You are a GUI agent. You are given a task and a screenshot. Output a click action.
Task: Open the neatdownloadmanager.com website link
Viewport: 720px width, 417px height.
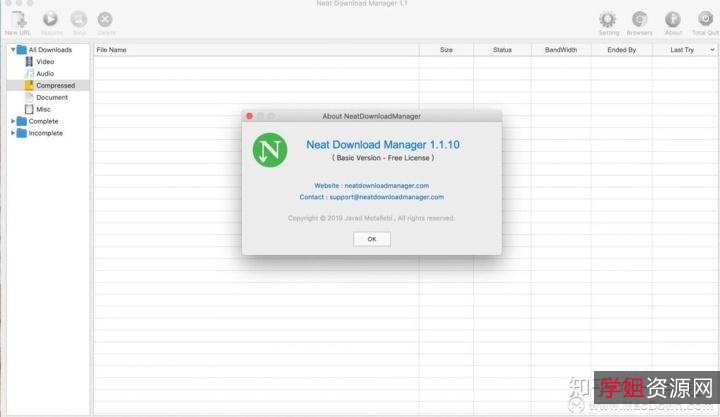(386, 185)
